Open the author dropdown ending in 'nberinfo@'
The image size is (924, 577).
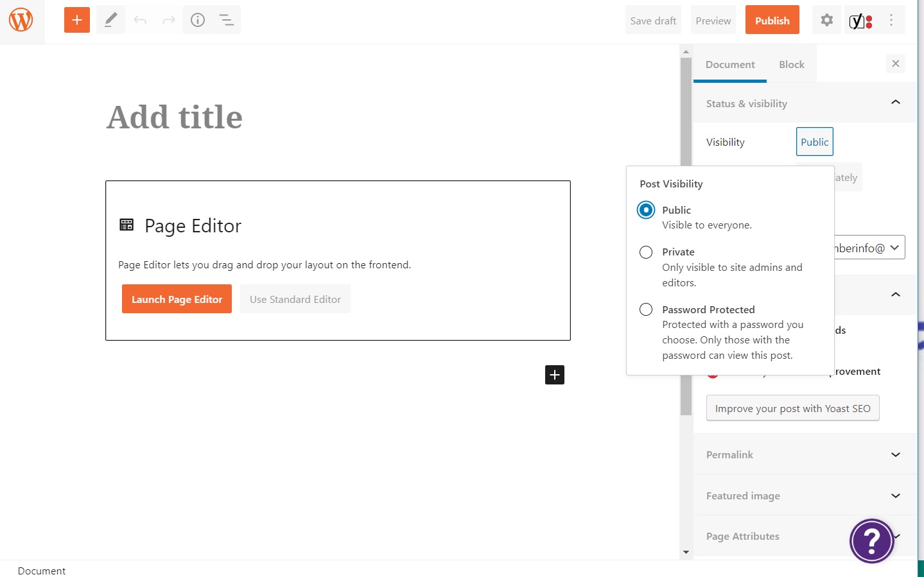click(x=870, y=248)
